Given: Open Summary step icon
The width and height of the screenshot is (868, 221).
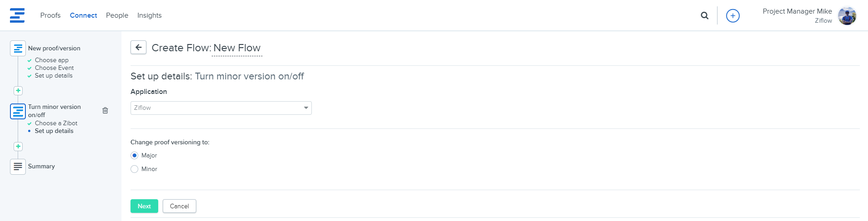Looking at the screenshot, I should [x=18, y=167].
